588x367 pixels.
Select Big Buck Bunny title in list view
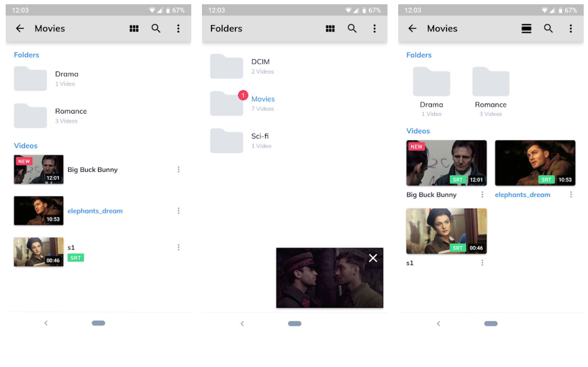[92, 170]
